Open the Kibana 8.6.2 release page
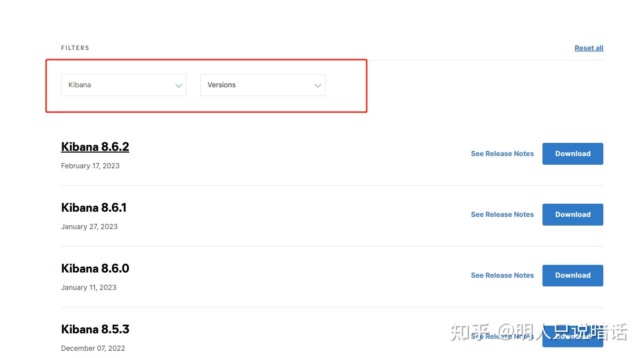Image resolution: width=644 pixels, height=358 pixels. pos(95,146)
